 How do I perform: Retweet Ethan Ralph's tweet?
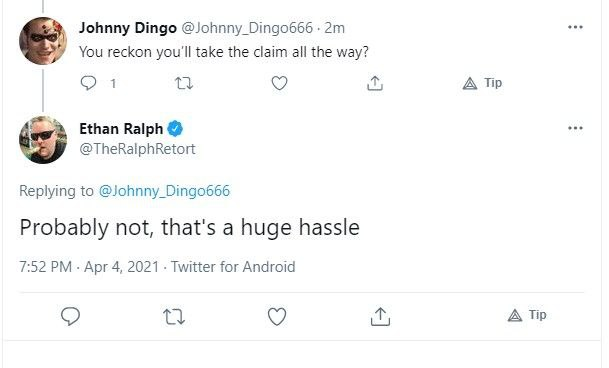click(x=174, y=317)
